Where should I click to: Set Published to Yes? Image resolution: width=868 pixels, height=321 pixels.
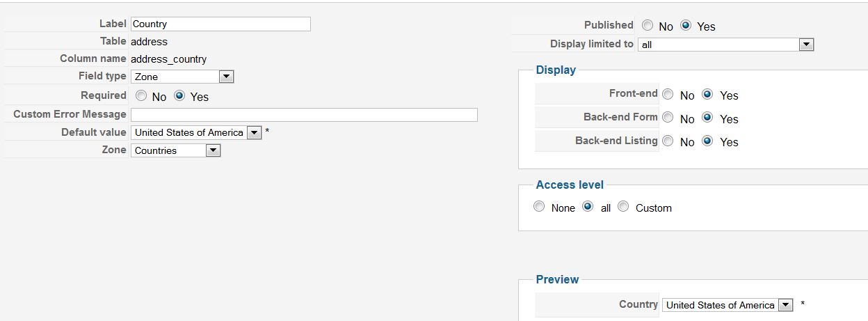[686, 25]
